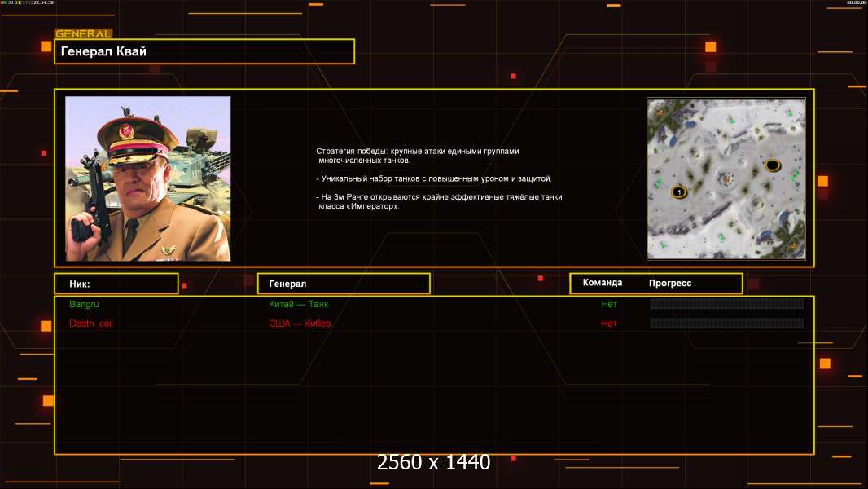The height and width of the screenshot is (489, 868).
Task: Click start position marker 1 on the minimap
Action: pos(677,192)
